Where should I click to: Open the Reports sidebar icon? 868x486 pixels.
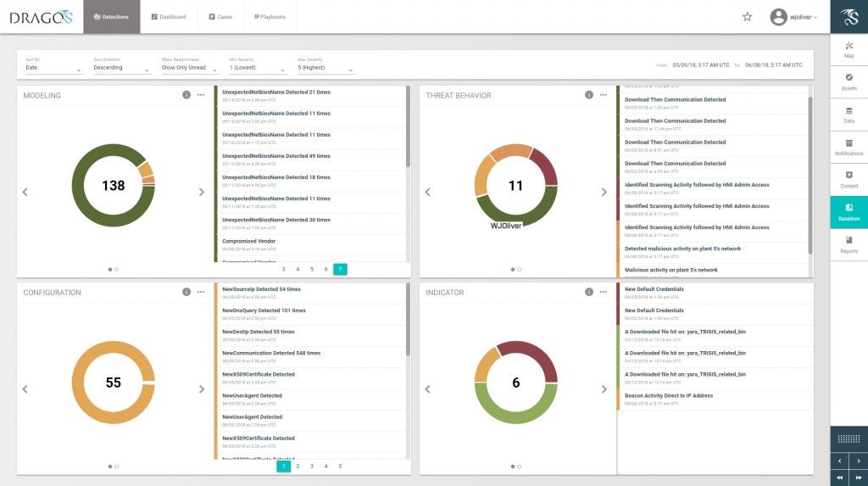(x=849, y=244)
